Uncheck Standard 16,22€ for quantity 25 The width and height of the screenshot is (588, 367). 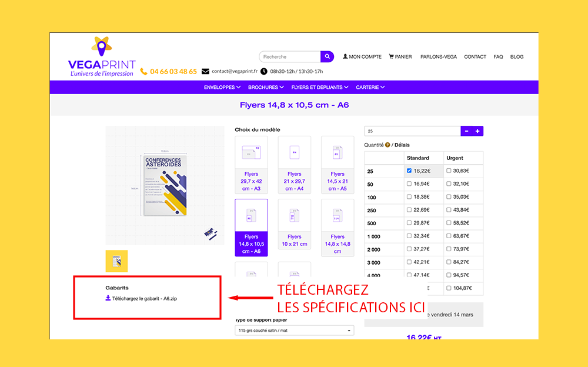(x=409, y=171)
